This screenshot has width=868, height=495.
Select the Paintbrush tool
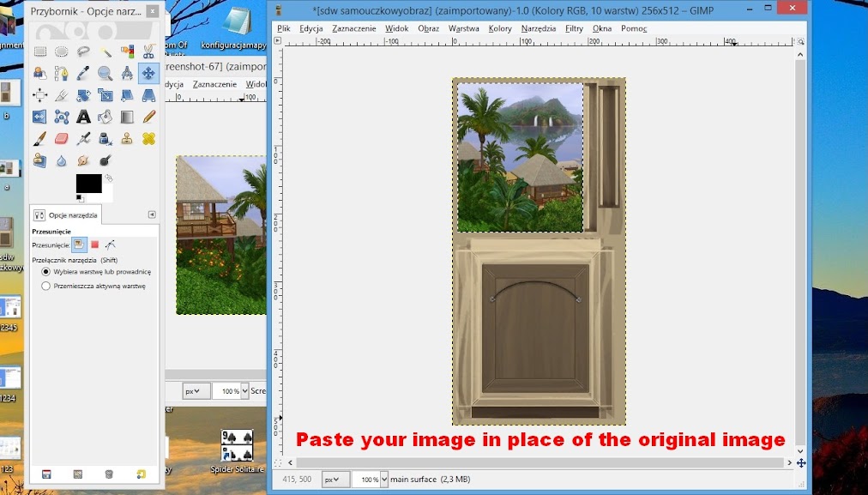[x=39, y=138]
